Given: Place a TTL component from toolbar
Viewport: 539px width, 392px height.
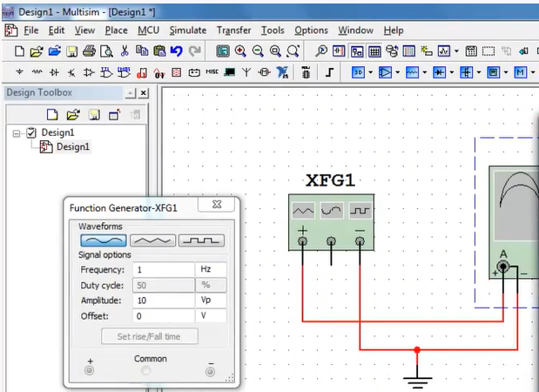Looking at the screenshot, I should click(x=106, y=72).
